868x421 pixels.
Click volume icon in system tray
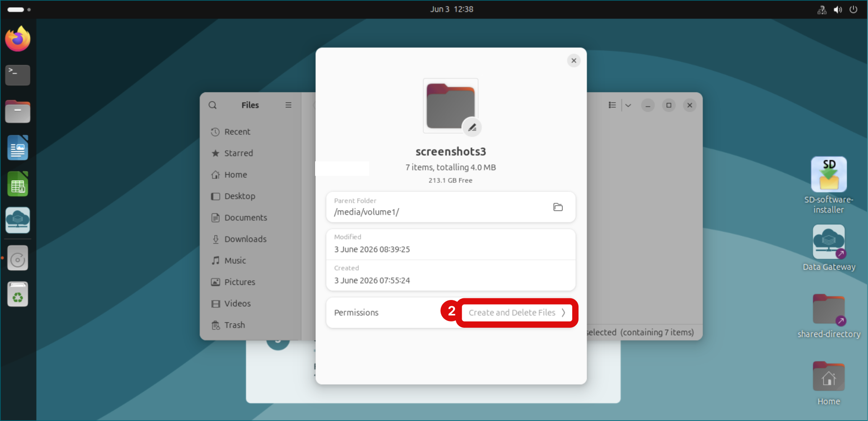[x=838, y=9]
